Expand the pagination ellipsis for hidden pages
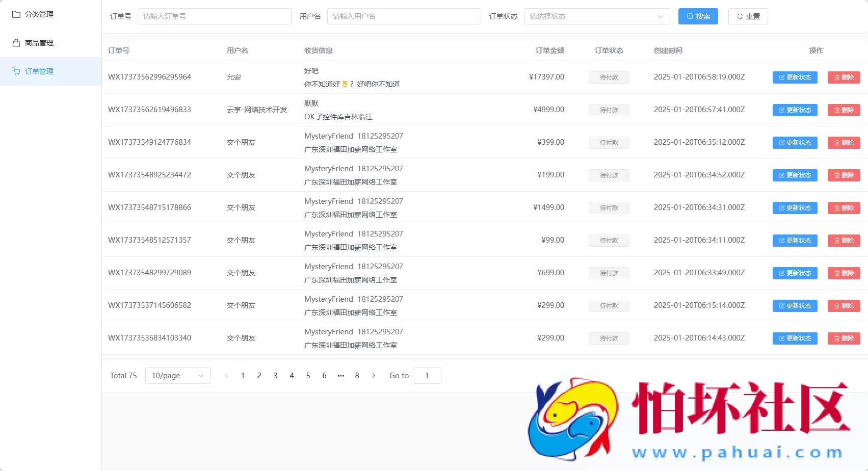This screenshot has height=471, width=868. [340, 376]
